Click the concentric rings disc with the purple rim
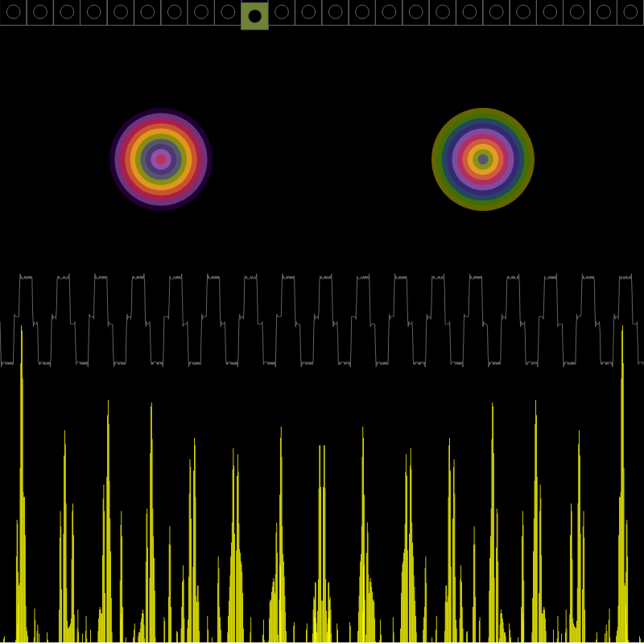644x644 pixels. (x=161, y=159)
